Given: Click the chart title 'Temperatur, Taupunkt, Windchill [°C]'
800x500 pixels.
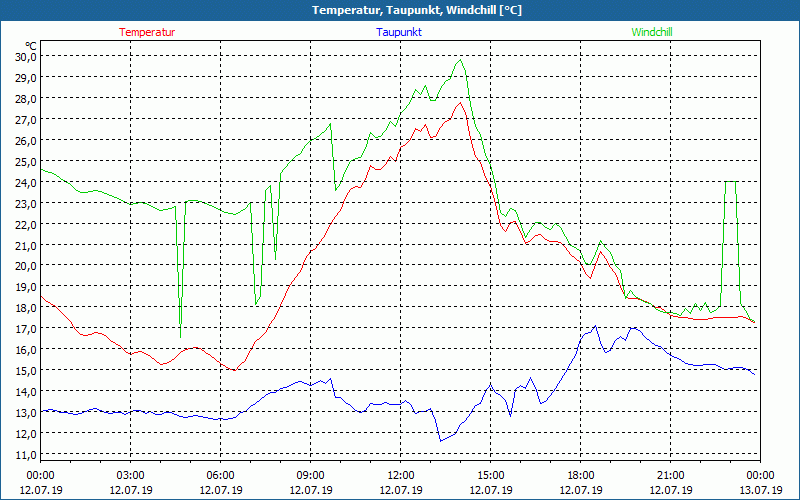Looking at the screenshot, I should [x=417, y=10].
